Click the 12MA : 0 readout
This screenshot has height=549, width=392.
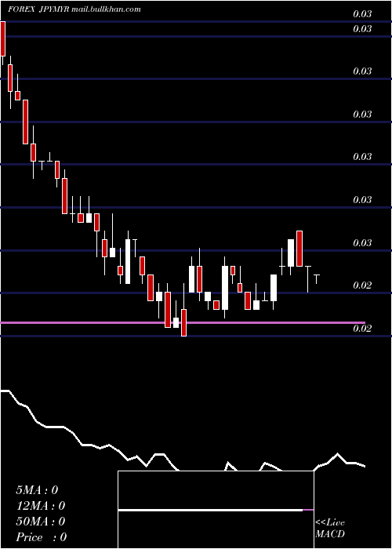click(x=41, y=506)
